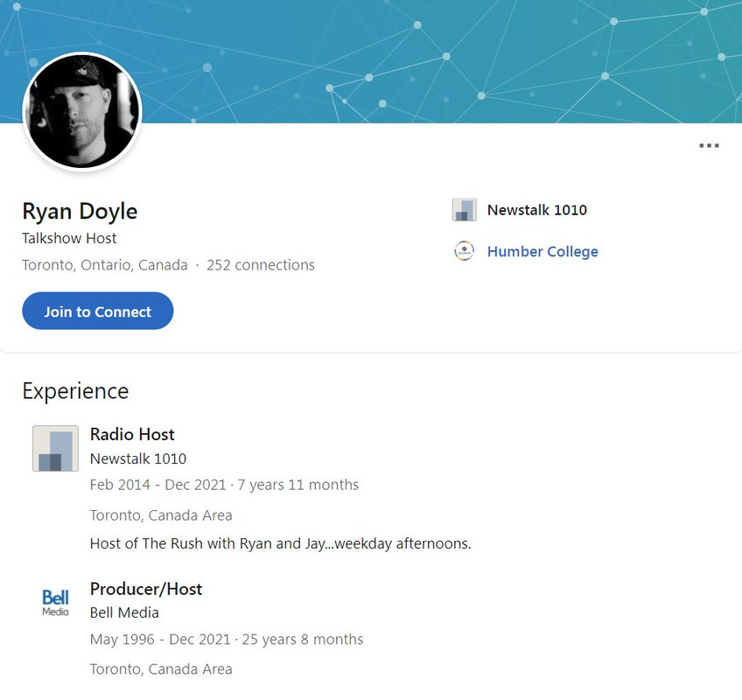
Task: Click Newstalk 1010 under Radio Host
Action: pos(138,458)
